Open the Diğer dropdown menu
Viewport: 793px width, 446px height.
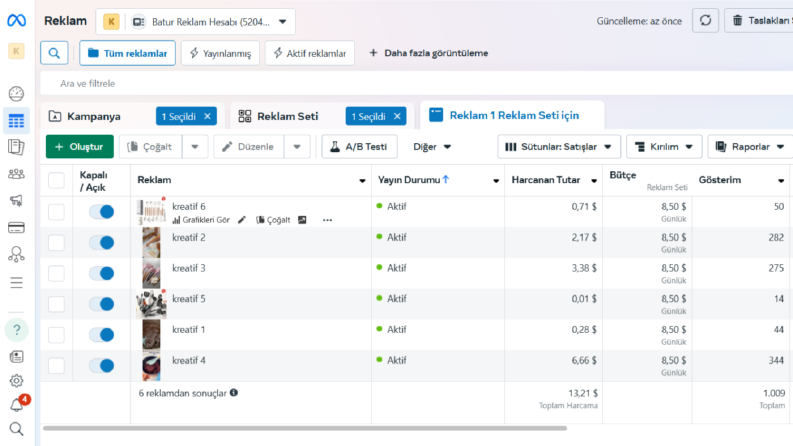pos(431,147)
